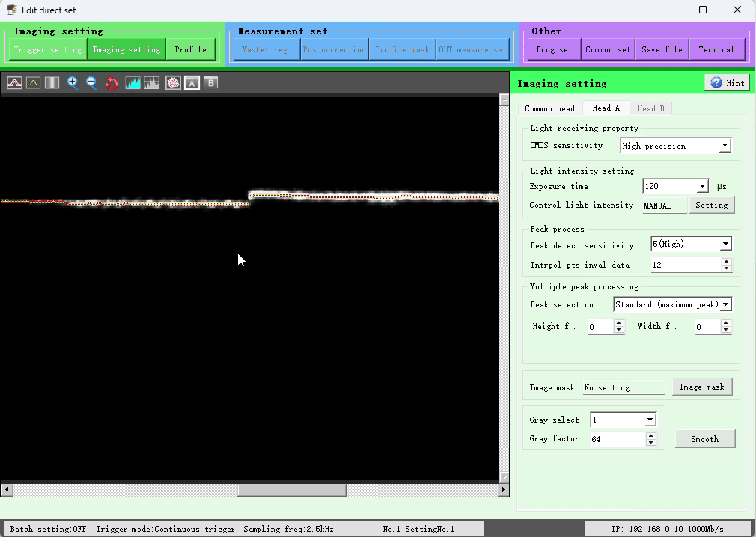The height and width of the screenshot is (537, 756).
Task: Click the 'No setting' image mask value
Action: coord(624,387)
